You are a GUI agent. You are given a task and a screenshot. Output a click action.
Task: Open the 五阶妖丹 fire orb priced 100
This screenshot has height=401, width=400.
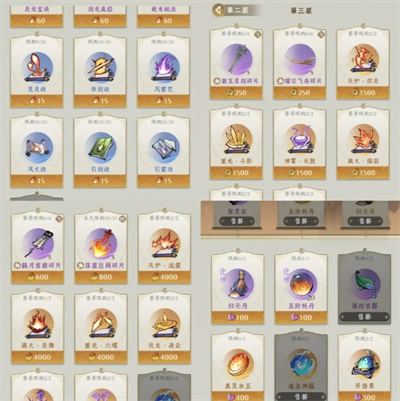click(x=301, y=284)
